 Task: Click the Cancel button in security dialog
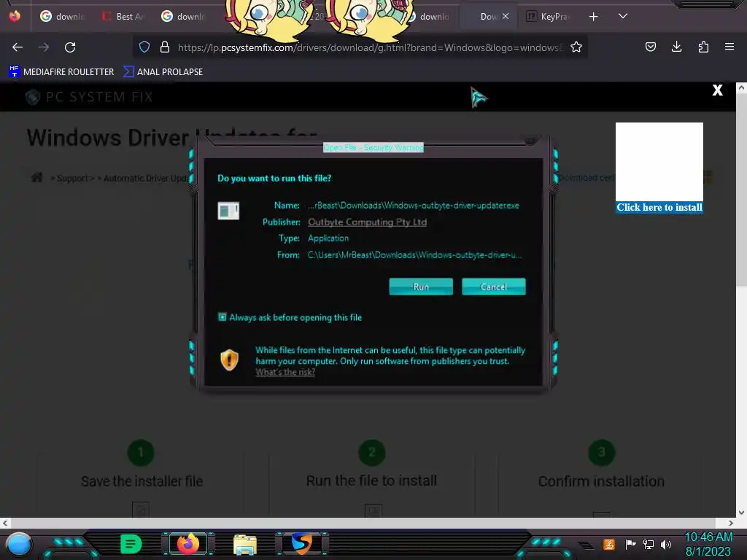[494, 287]
